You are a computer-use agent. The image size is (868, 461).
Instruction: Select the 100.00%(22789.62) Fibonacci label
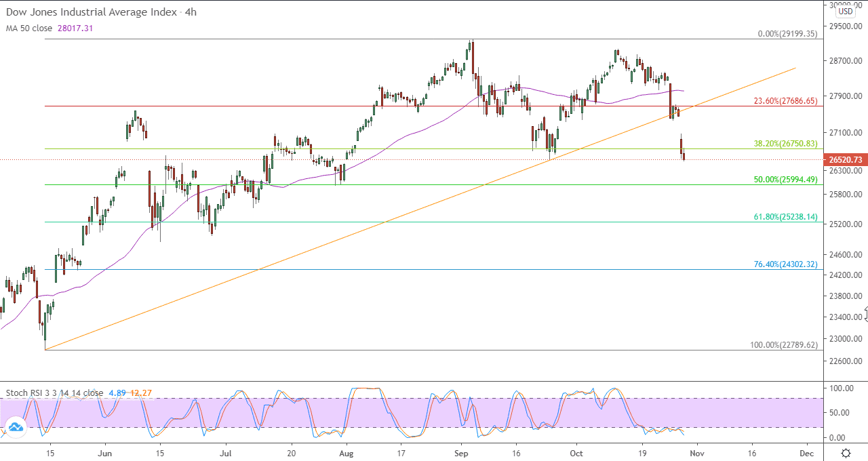pos(784,345)
